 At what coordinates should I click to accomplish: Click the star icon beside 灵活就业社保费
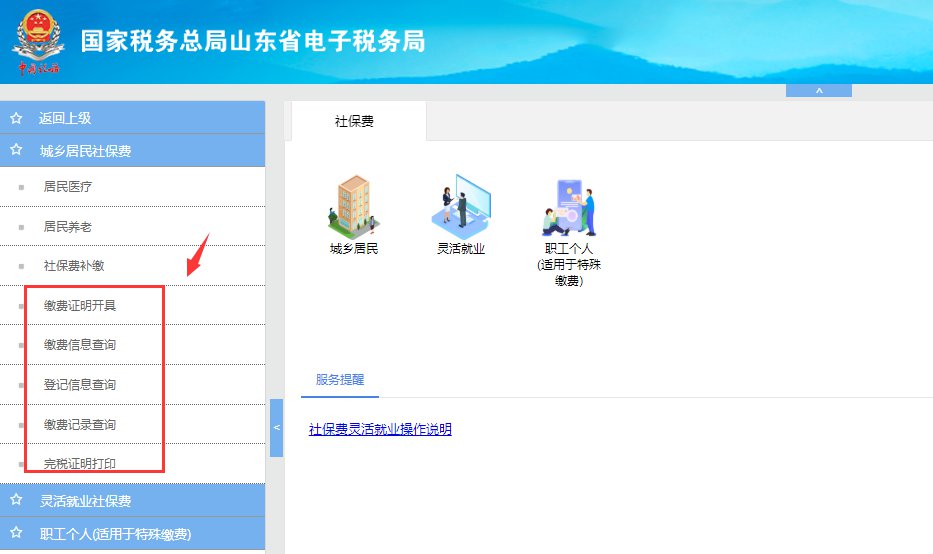[16, 501]
